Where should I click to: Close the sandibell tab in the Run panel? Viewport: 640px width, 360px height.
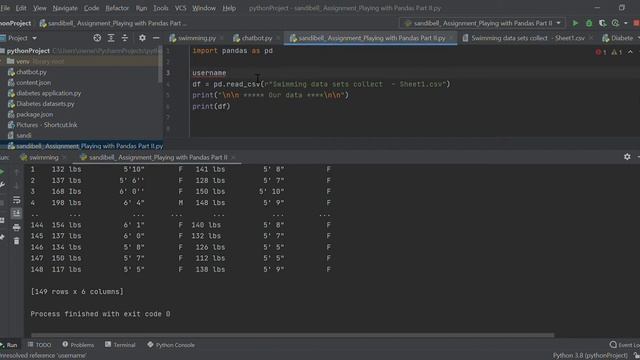(233, 158)
